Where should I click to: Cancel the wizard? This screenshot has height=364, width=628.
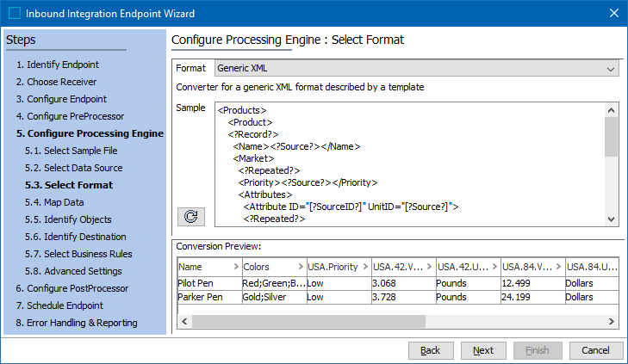pyautogui.click(x=595, y=350)
